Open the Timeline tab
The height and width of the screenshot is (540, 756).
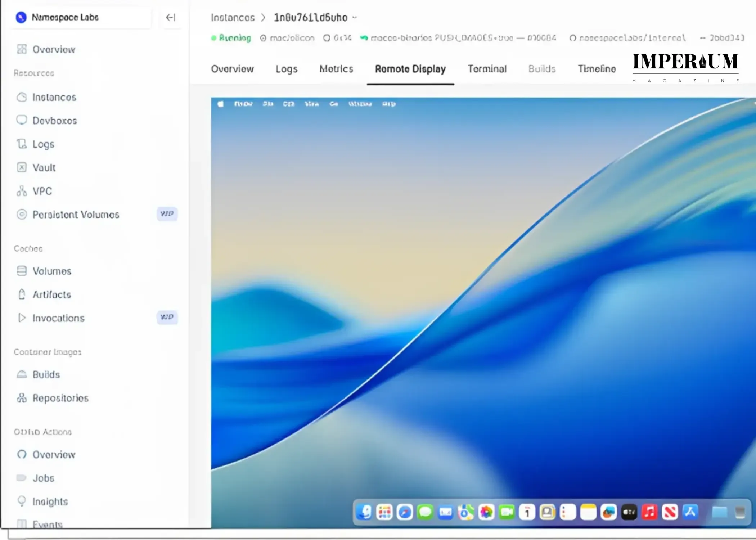coord(597,69)
